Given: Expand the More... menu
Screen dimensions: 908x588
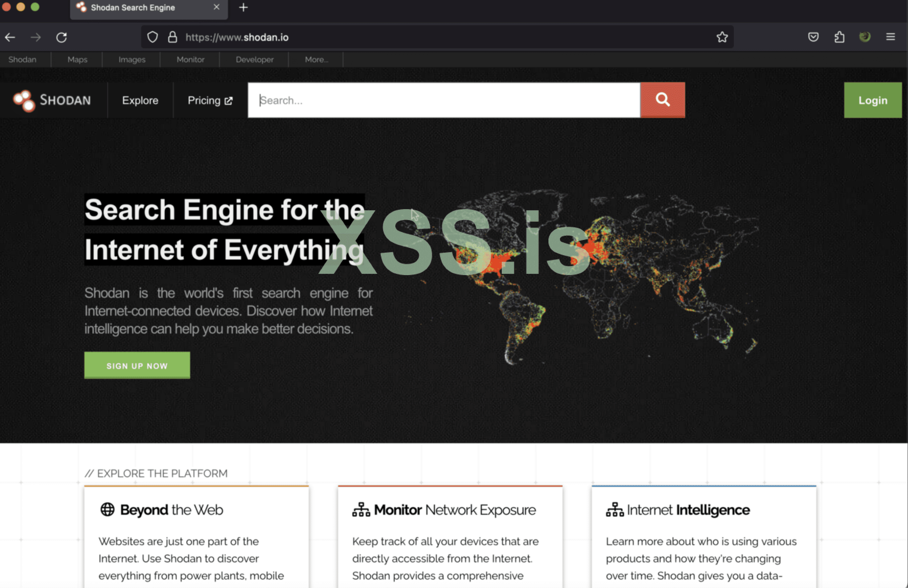Looking at the screenshot, I should [x=316, y=60].
